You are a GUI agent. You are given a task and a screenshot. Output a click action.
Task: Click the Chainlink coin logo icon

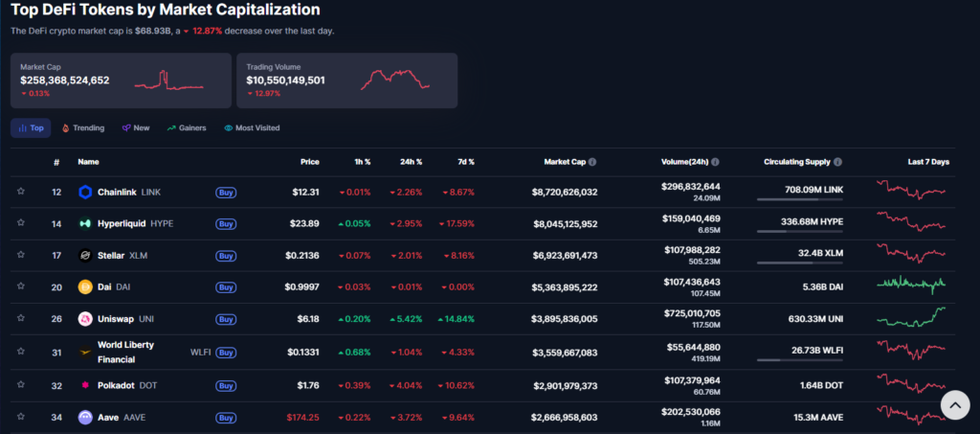click(84, 193)
